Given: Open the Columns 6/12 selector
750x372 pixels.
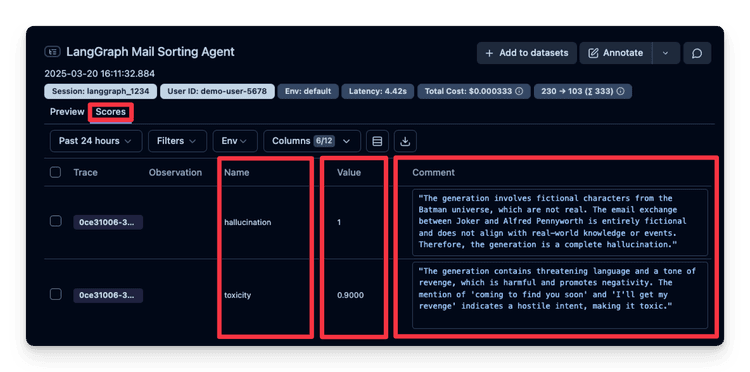Looking at the screenshot, I should tap(312, 141).
